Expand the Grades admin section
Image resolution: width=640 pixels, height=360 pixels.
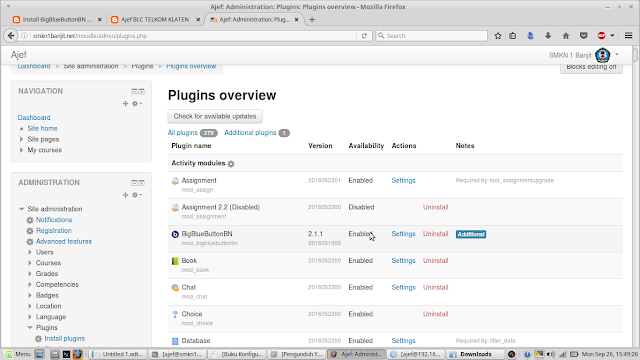coord(30,273)
